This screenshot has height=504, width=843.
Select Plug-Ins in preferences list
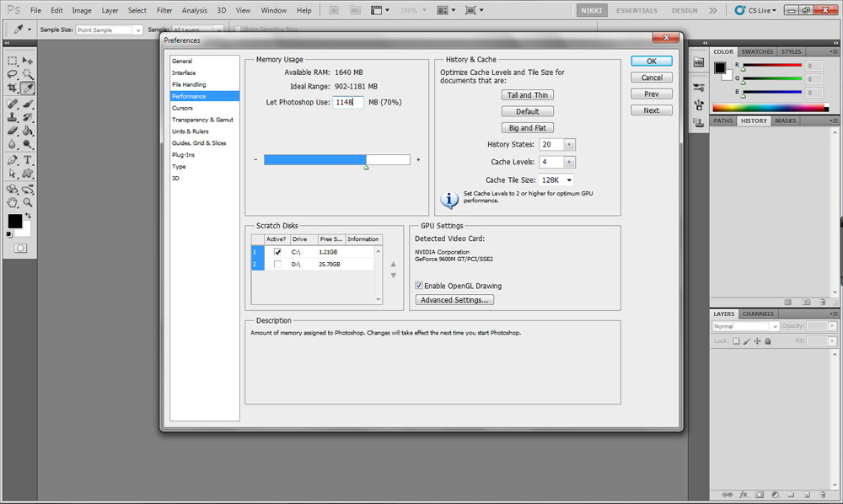tap(183, 155)
